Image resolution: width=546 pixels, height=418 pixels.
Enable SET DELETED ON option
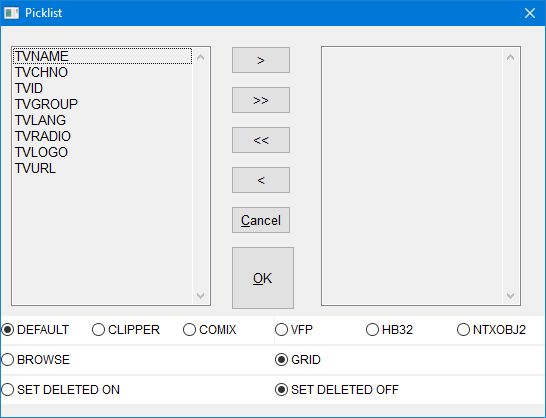(61, 389)
